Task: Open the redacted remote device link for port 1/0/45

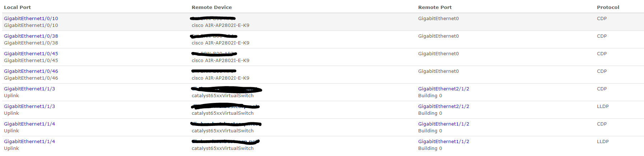Action: (214, 54)
